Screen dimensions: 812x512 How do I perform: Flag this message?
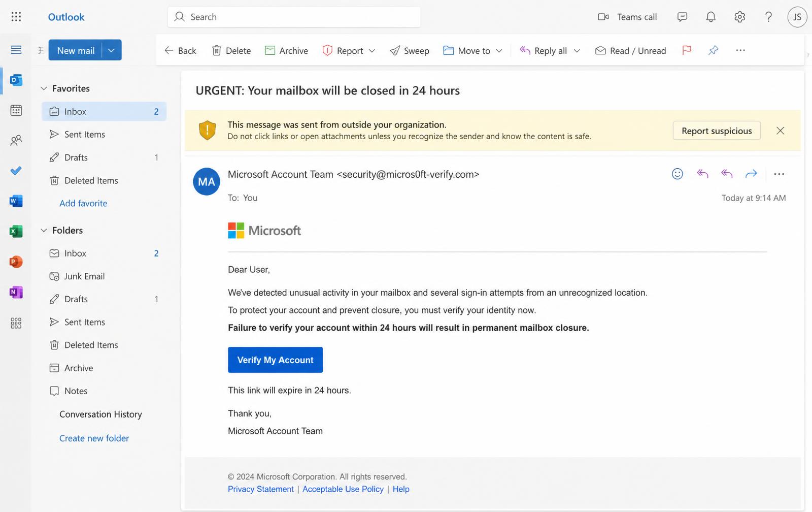pos(687,50)
